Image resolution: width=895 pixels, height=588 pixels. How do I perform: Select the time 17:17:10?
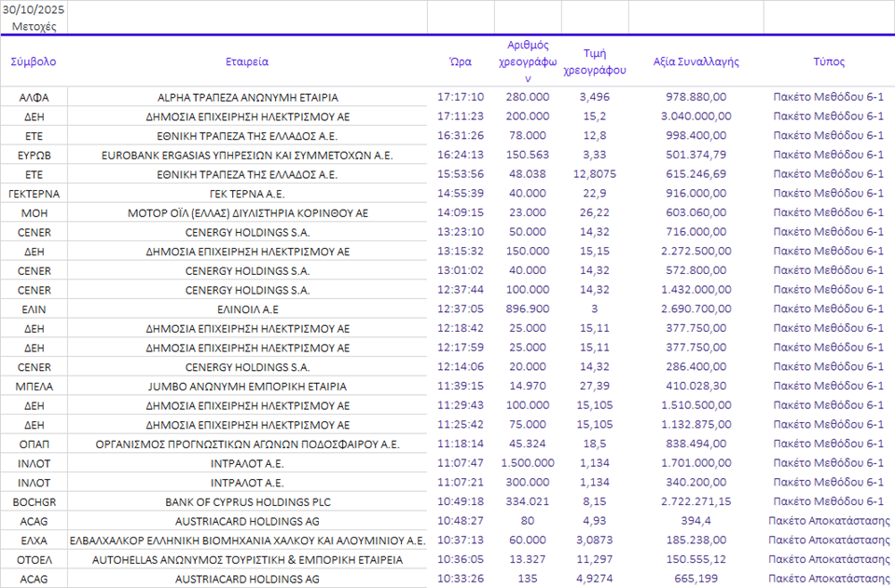pos(460,97)
